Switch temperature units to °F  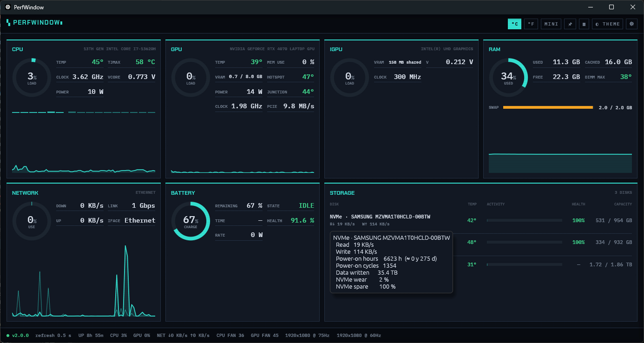[x=531, y=24]
